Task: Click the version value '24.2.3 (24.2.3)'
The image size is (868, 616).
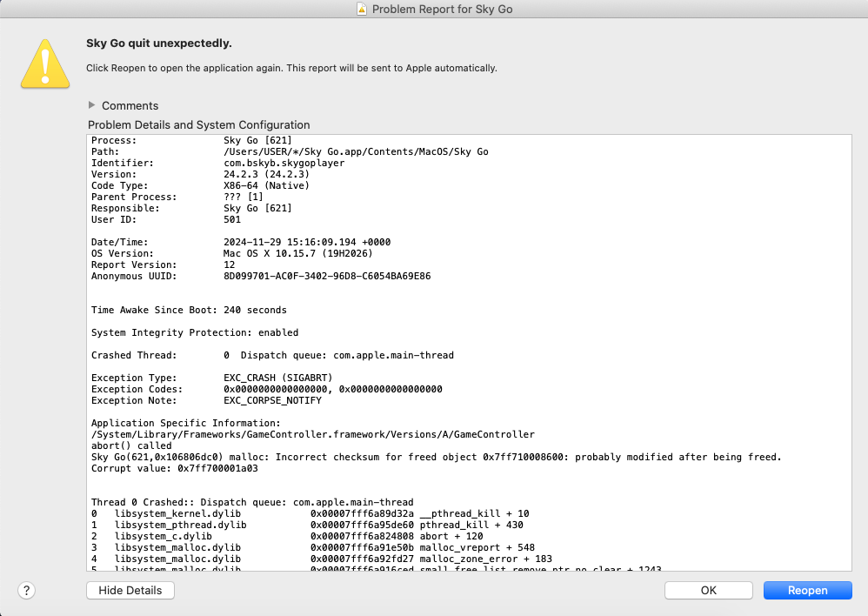Action: pos(266,174)
